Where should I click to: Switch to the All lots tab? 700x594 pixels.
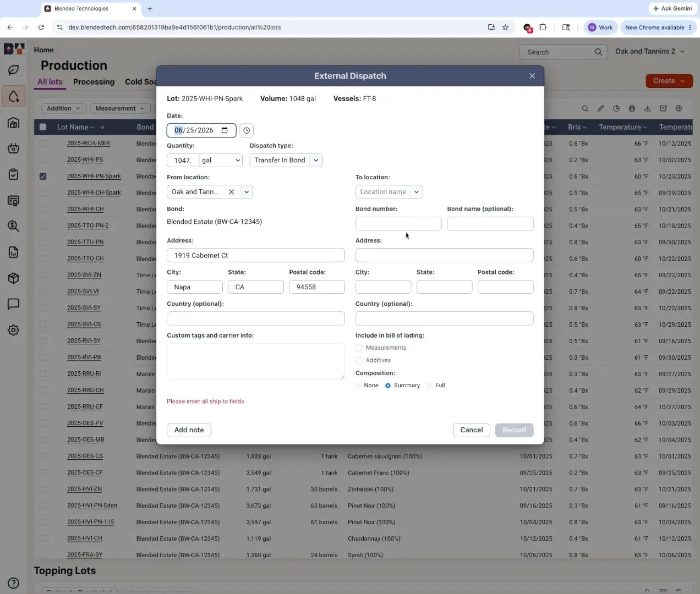[x=50, y=82]
